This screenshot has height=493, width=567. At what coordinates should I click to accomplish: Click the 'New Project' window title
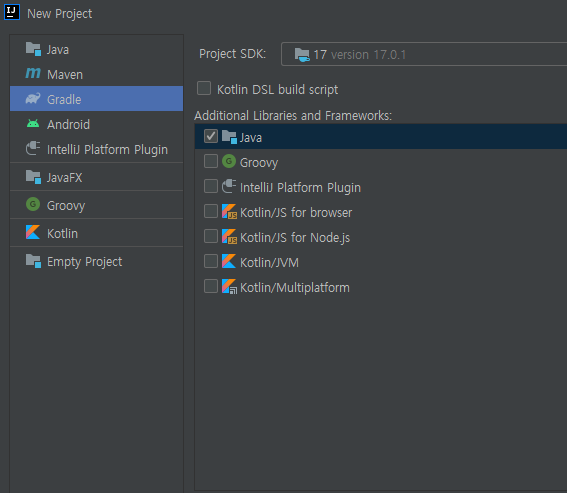[60, 14]
